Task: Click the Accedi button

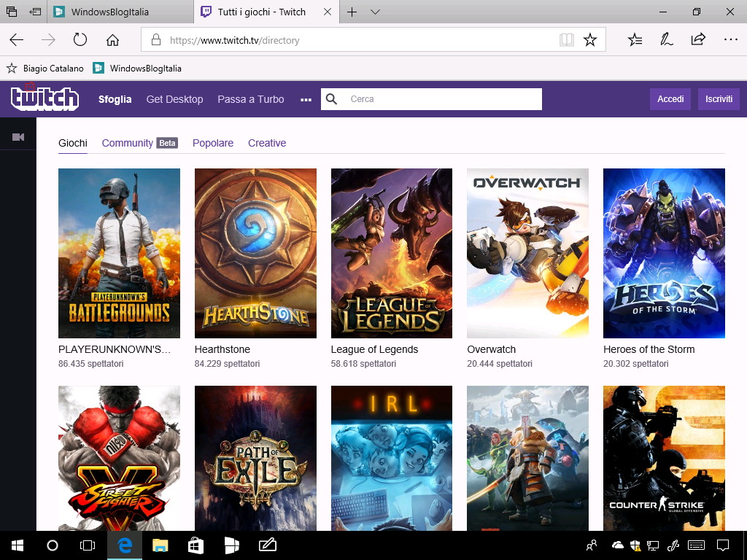Action: coord(670,99)
